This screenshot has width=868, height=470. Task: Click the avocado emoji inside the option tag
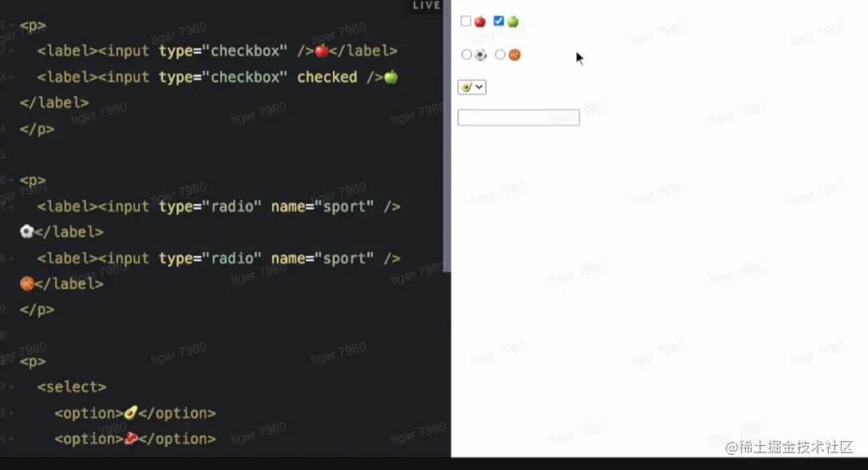(131, 413)
